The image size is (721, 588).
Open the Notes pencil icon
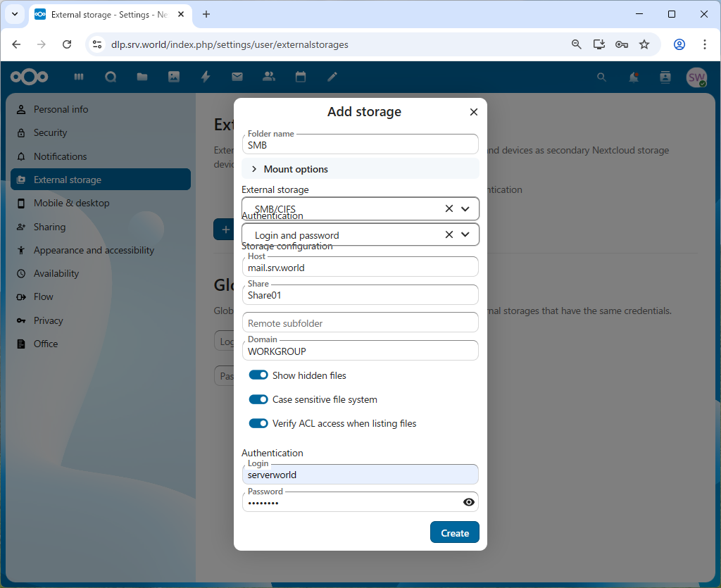332,77
